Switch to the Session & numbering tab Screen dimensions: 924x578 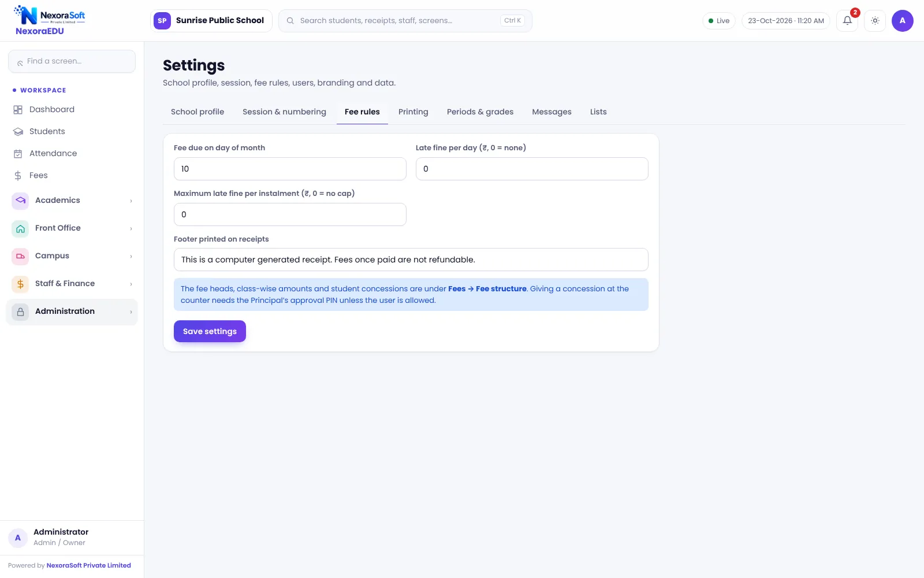[284, 112]
